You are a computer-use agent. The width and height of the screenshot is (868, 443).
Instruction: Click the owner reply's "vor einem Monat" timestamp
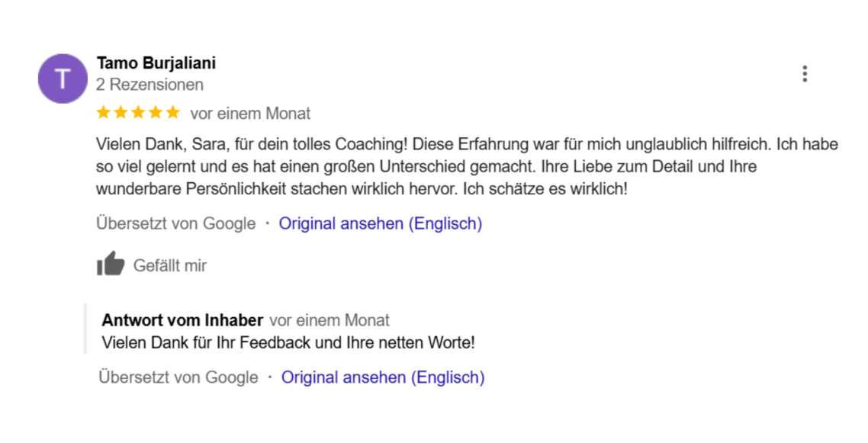point(330,320)
